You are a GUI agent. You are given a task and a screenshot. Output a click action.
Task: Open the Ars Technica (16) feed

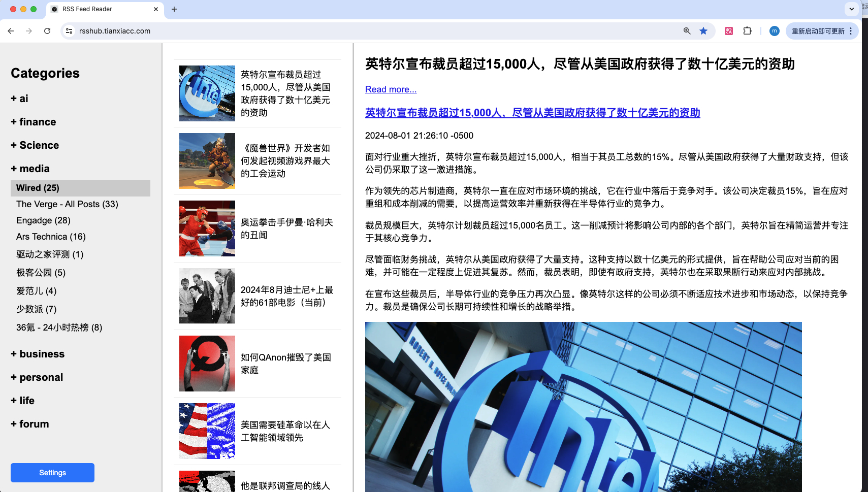[51, 237]
